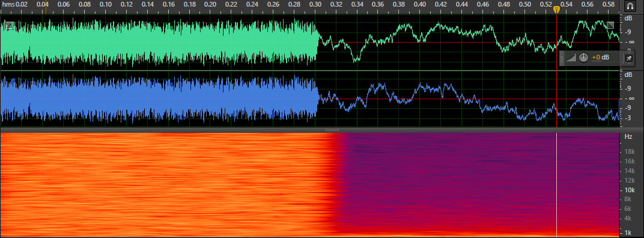Grab the dotted grip of the volume HUD

click(562, 58)
